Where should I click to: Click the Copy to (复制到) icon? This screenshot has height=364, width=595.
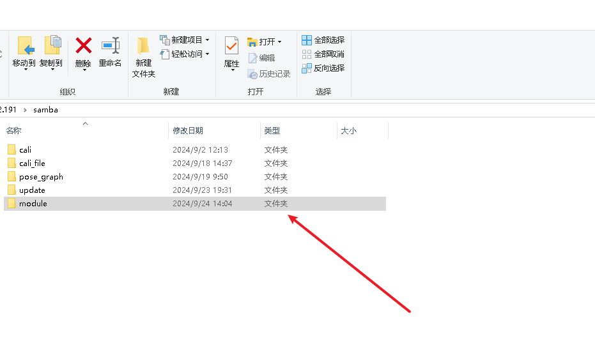click(53, 45)
